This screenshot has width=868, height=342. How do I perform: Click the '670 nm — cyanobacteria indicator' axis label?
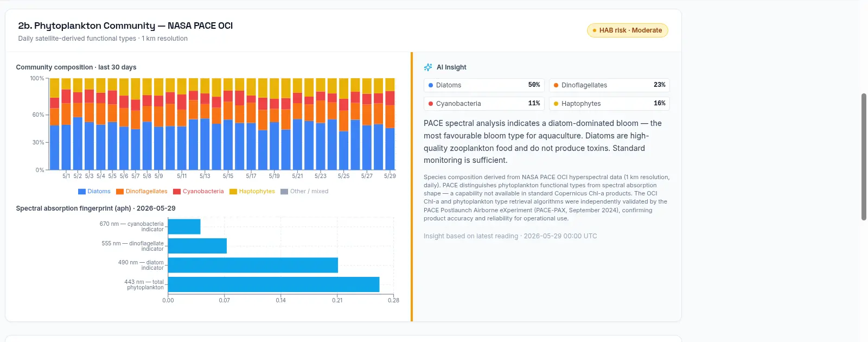(131, 226)
